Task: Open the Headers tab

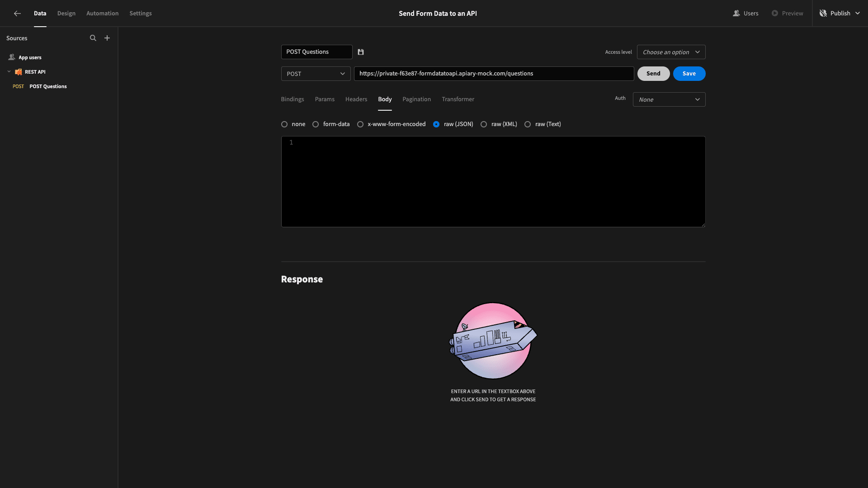Action: (x=356, y=99)
